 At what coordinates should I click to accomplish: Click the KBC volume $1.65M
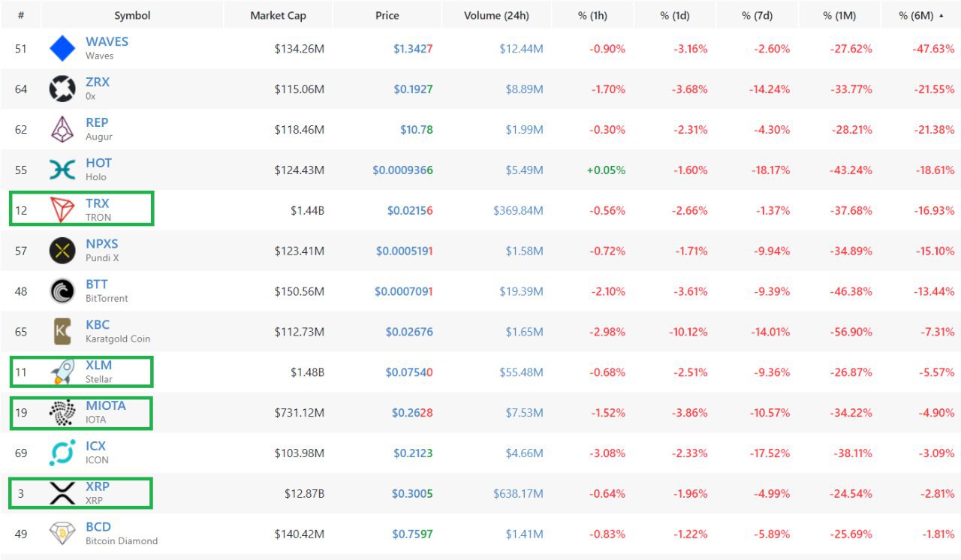[524, 332]
